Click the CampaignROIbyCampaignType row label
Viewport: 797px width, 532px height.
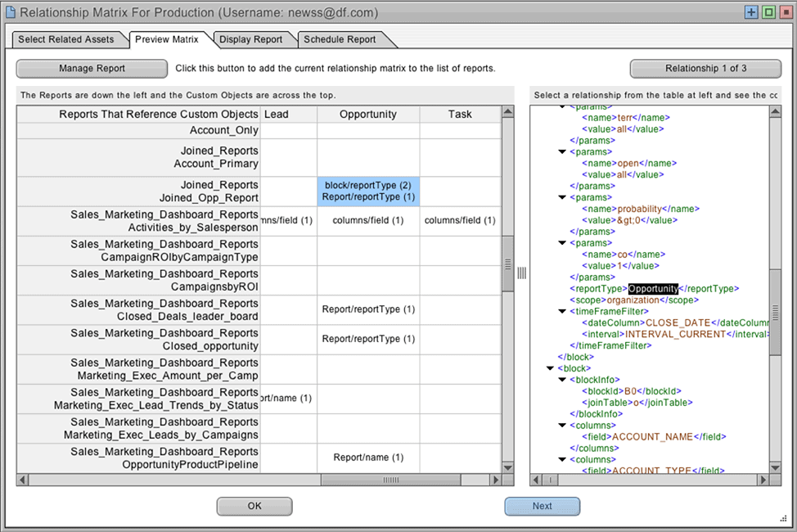coord(139,250)
